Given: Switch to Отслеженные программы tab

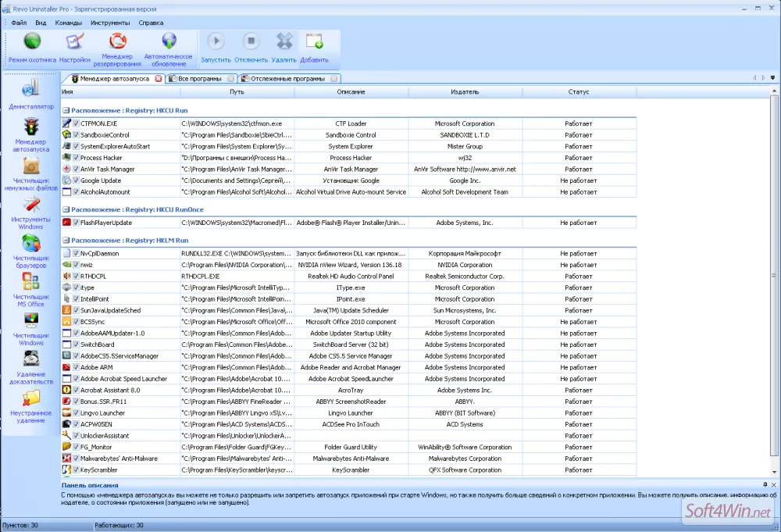Looking at the screenshot, I should pos(287,79).
